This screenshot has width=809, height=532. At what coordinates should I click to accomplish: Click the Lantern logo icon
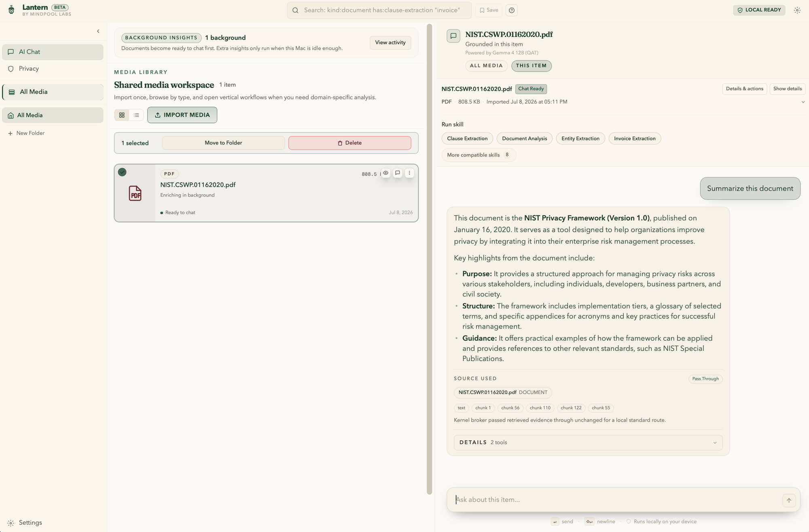(x=11, y=10)
